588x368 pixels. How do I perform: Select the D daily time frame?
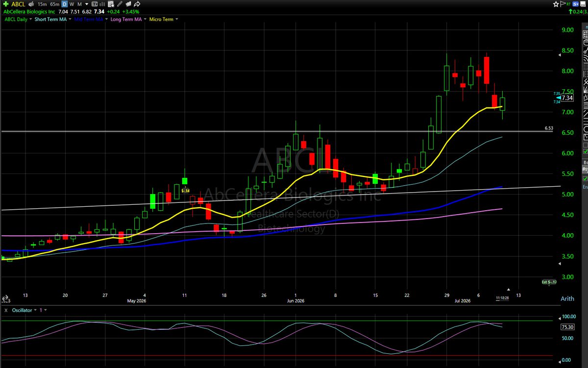[65, 4]
